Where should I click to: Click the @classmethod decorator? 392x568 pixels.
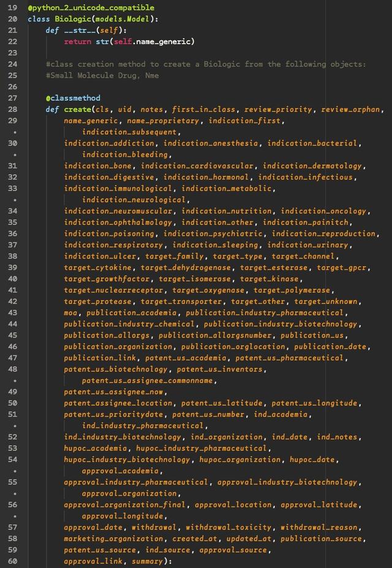click(x=73, y=98)
